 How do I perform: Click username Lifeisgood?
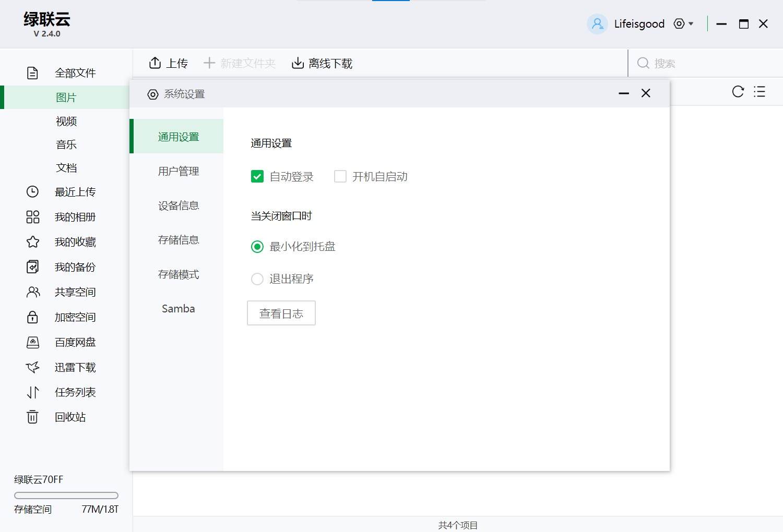pos(639,24)
